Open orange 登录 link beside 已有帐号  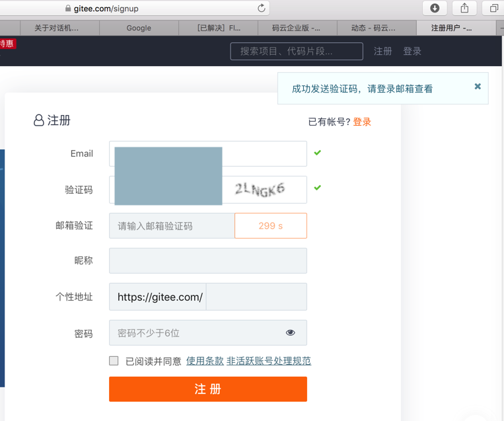coord(362,122)
